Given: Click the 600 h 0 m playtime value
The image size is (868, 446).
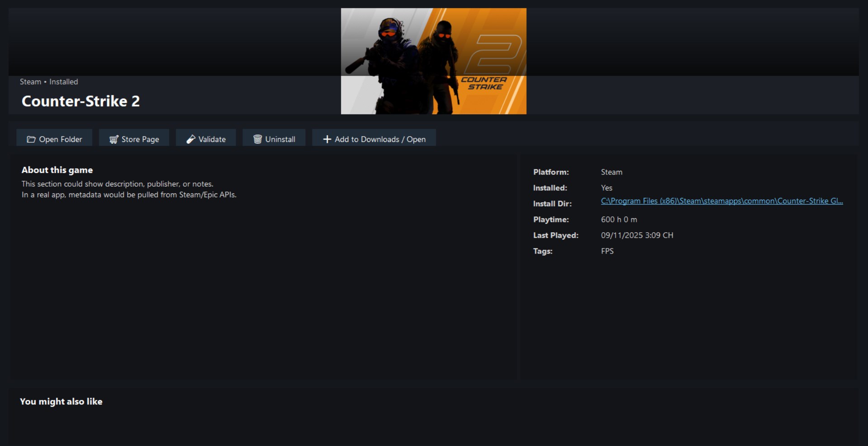Looking at the screenshot, I should coord(619,219).
